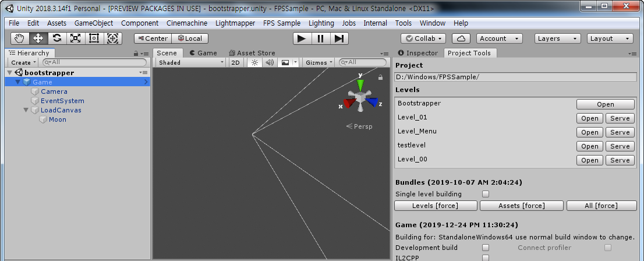Image resolution: width=644 pixels, height=261 pixels.
Task: Open Level_Menu
Action: pyautogui.click(x=590, y=132)
